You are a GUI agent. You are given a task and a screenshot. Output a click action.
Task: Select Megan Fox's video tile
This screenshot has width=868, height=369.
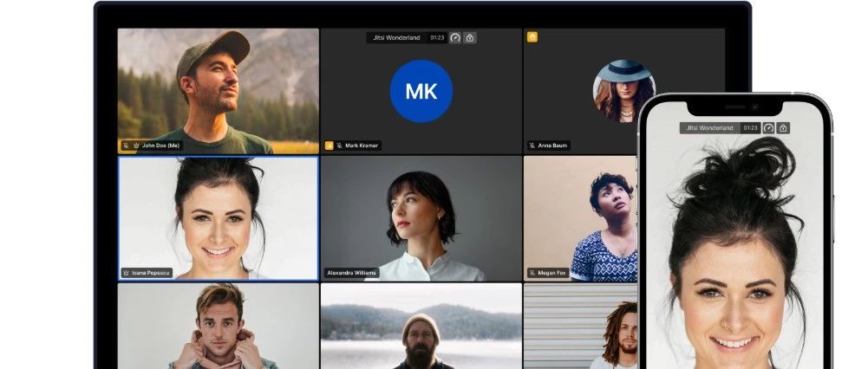coord(580,218)
